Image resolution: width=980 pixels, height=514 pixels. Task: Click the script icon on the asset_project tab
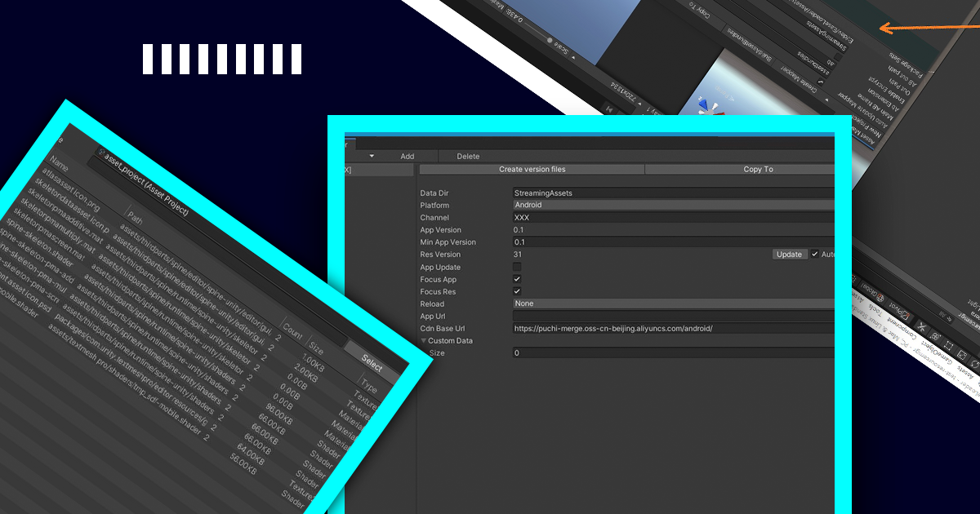102,153
